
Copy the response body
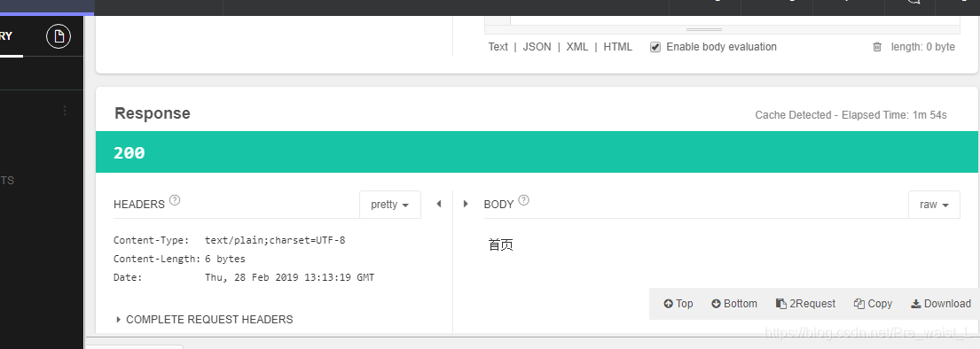[873, 304]
